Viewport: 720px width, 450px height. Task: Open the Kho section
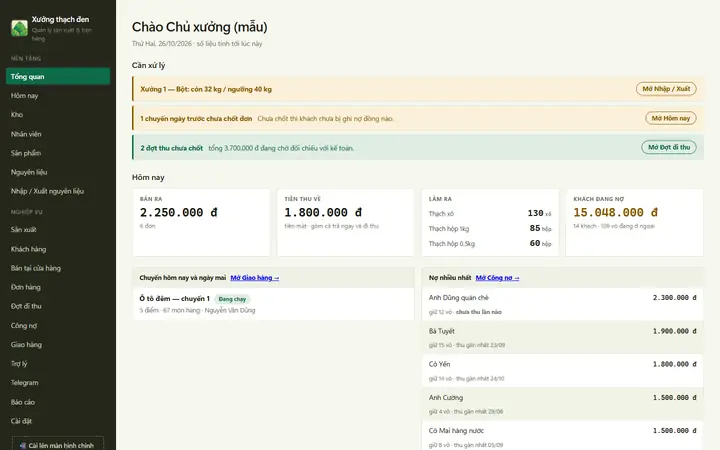tap(58, 115)
